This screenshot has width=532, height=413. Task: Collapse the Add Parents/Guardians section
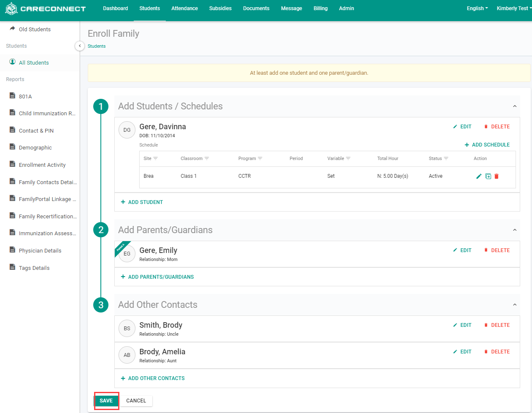[515, 230]
